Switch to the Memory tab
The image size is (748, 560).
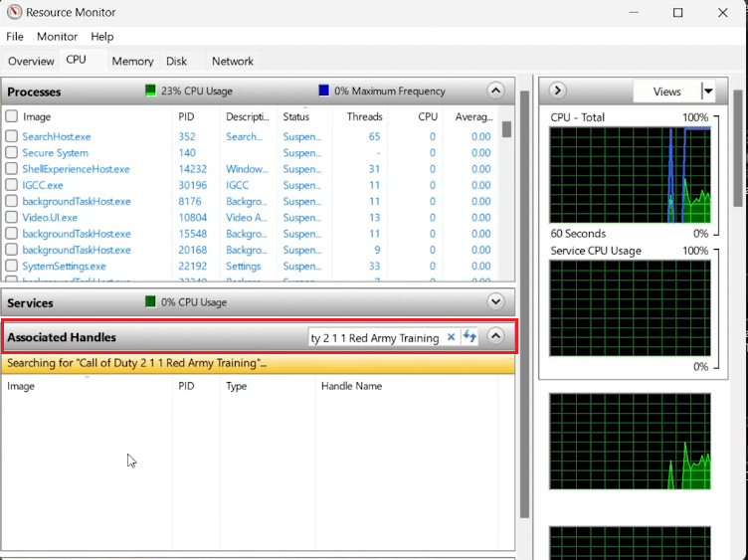tap(132, 61)
